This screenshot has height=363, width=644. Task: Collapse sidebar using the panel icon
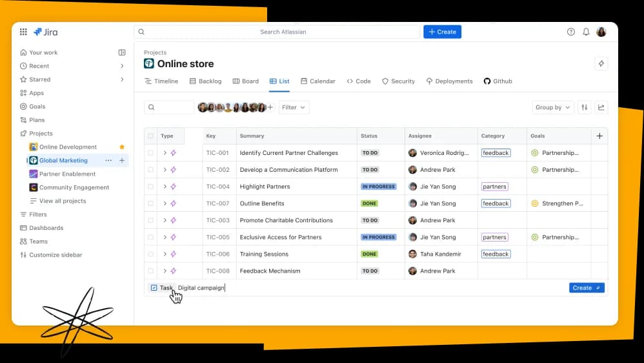pos(122,52)
